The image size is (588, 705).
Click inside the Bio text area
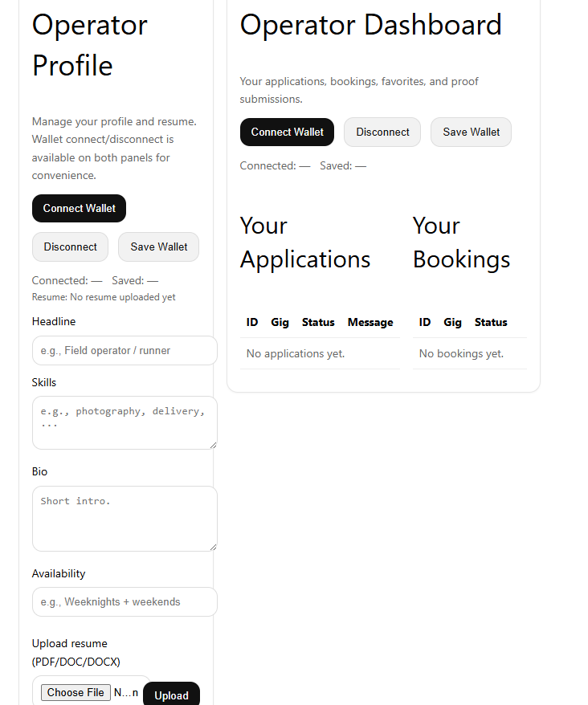(125, 518)
